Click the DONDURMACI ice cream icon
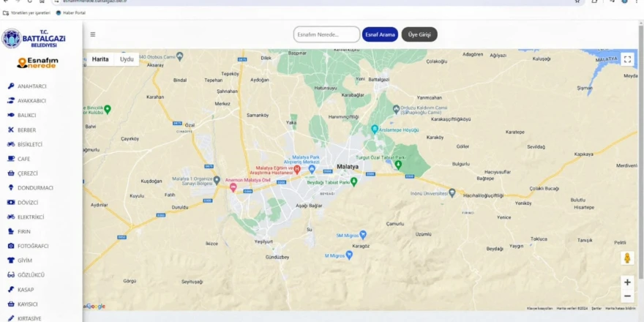 click(11, 187)
